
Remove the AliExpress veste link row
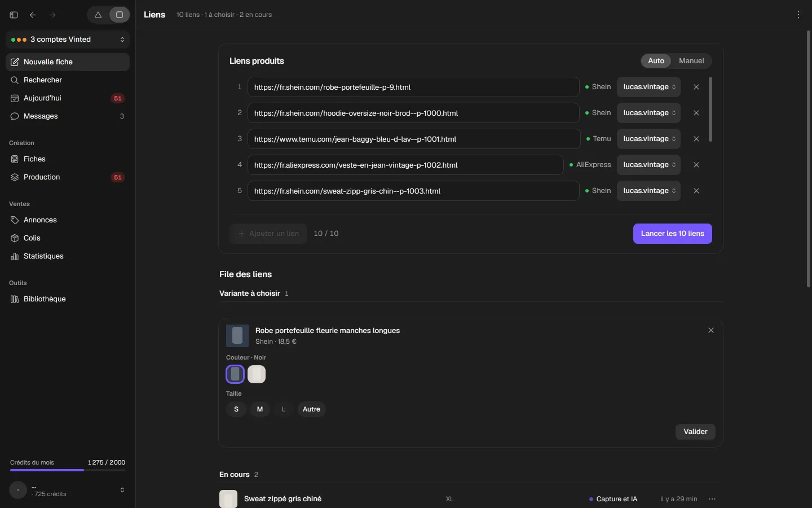696,165
